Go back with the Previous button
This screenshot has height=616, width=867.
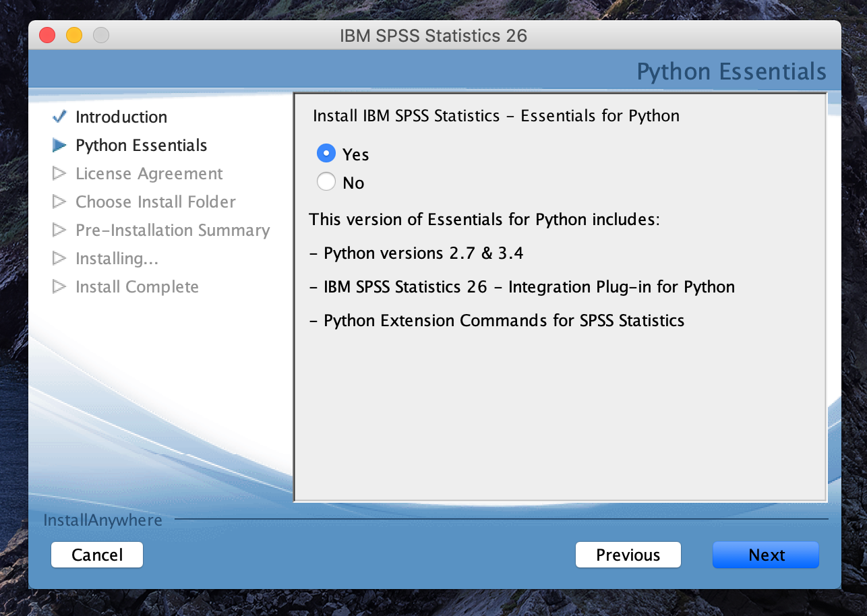[628, 555]
